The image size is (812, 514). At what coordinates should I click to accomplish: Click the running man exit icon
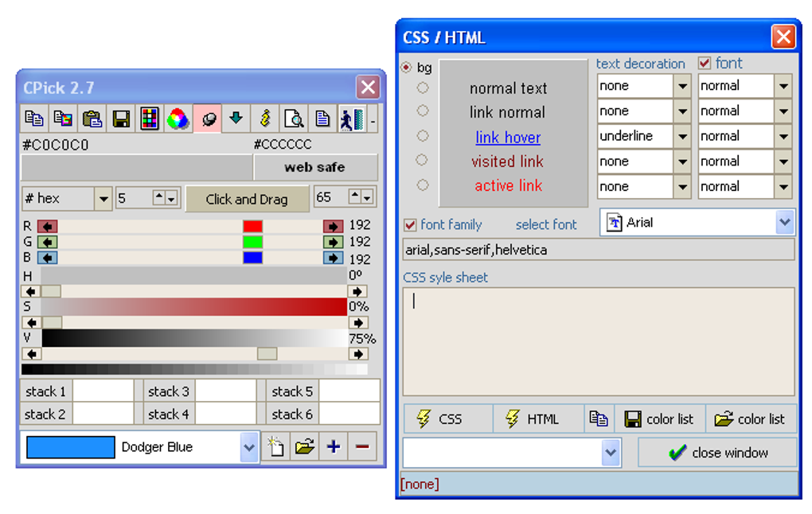[x=351, y=119]
